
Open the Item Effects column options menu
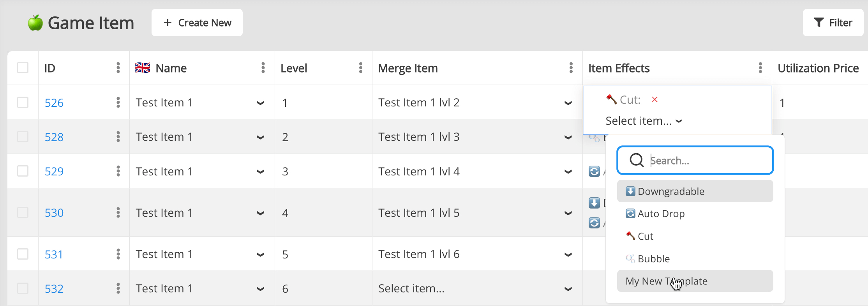(x=760, y=67)
